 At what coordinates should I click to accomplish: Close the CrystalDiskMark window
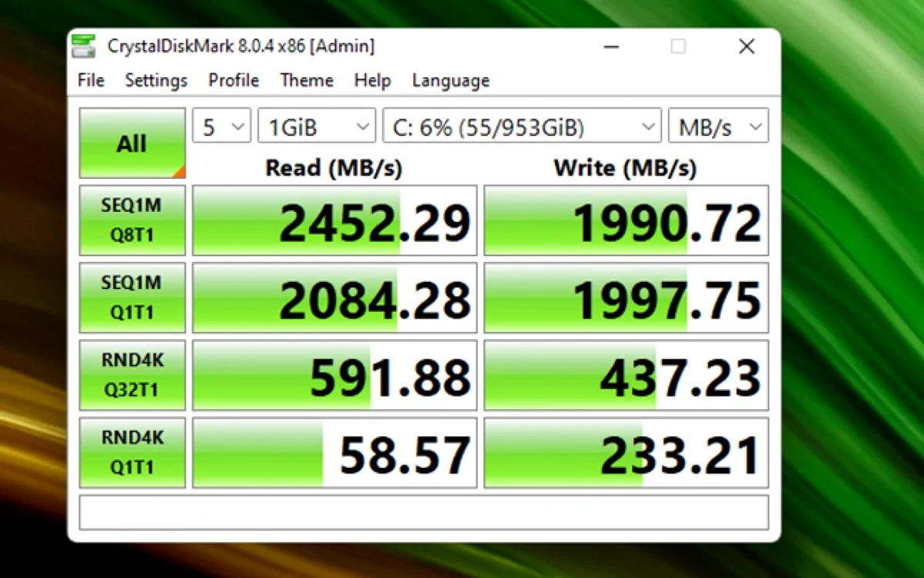pyautogui.click(x=747, y=46)
